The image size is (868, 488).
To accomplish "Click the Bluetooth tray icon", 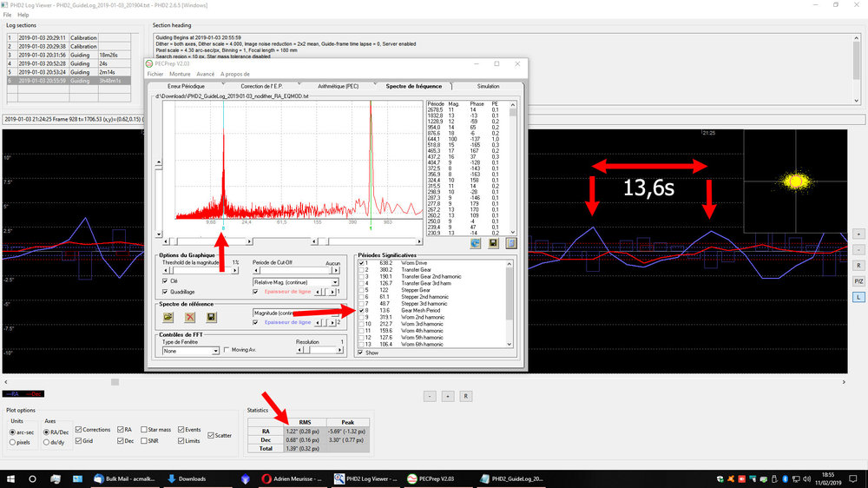I will (x=785, y=478).
